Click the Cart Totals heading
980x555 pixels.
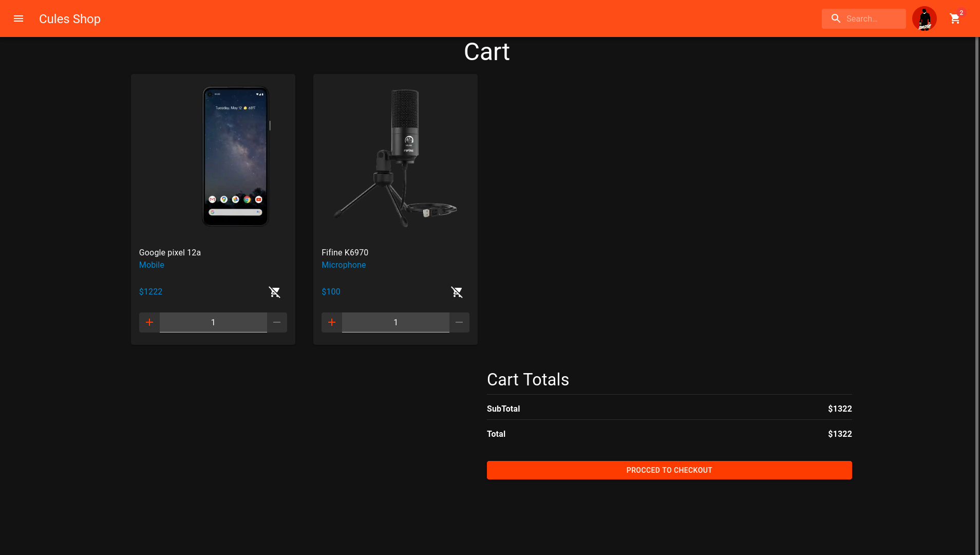click(x=528, y=379)
